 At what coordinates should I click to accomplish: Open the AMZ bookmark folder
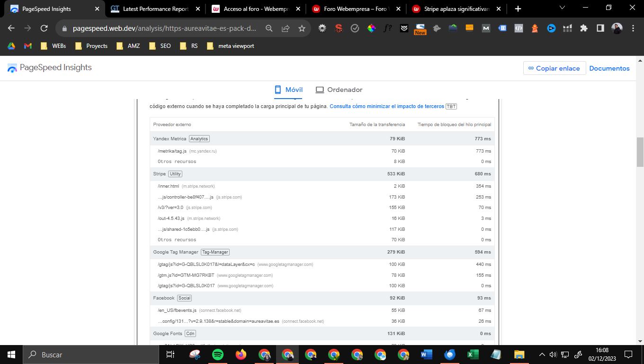128,46
